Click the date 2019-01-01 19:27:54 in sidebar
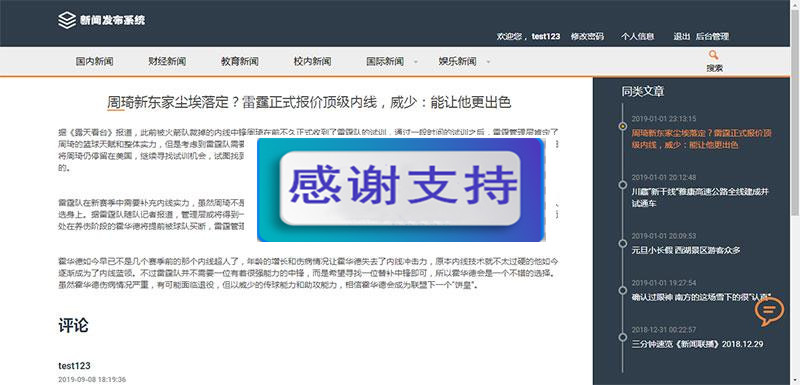This screenshot has height=385, width=800. (664, 283)
